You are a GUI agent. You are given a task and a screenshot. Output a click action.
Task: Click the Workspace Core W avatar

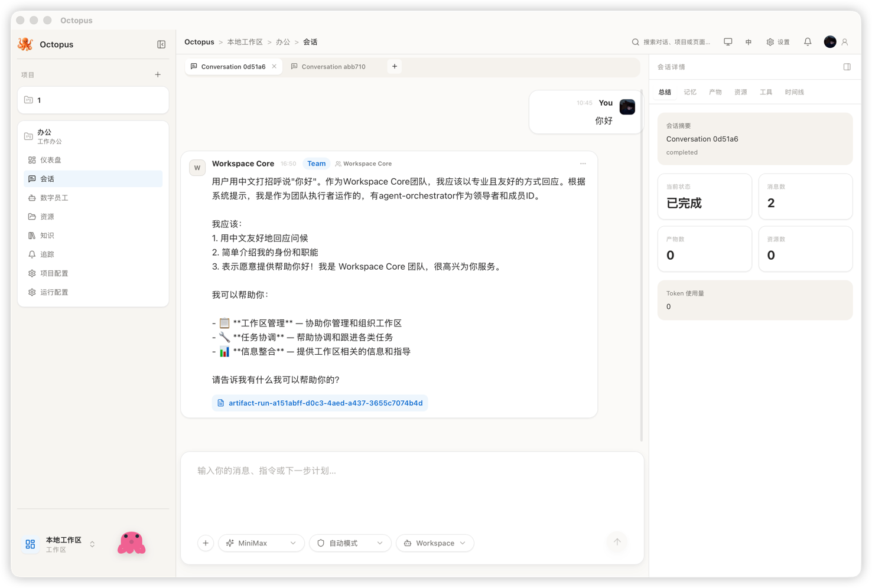click(x=197, y=168)
